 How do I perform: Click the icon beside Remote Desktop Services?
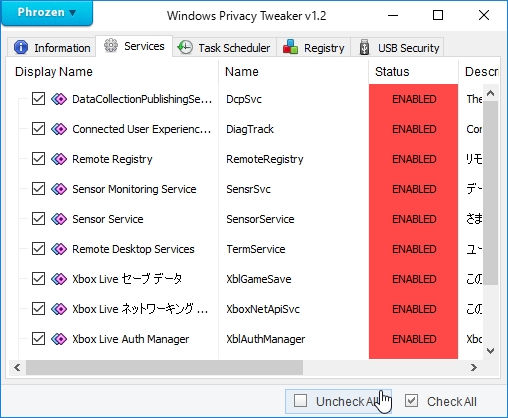(x=59, y=249)
